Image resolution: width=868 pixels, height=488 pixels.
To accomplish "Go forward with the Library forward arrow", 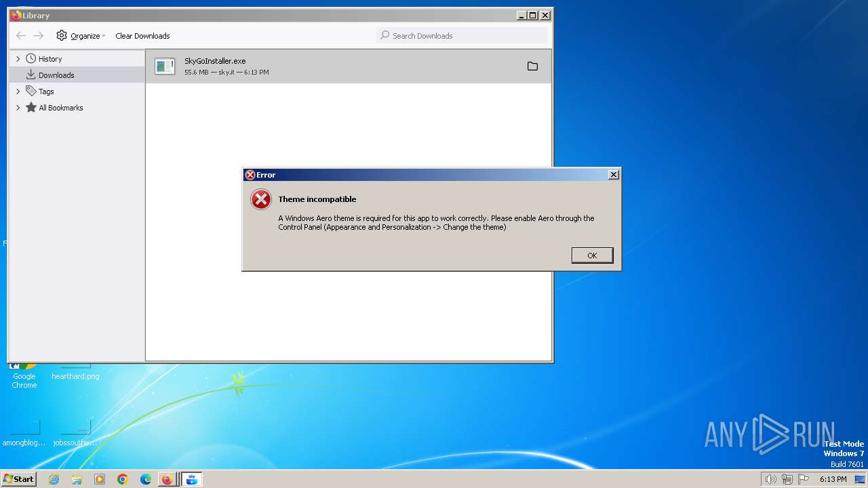I will 39,36.
